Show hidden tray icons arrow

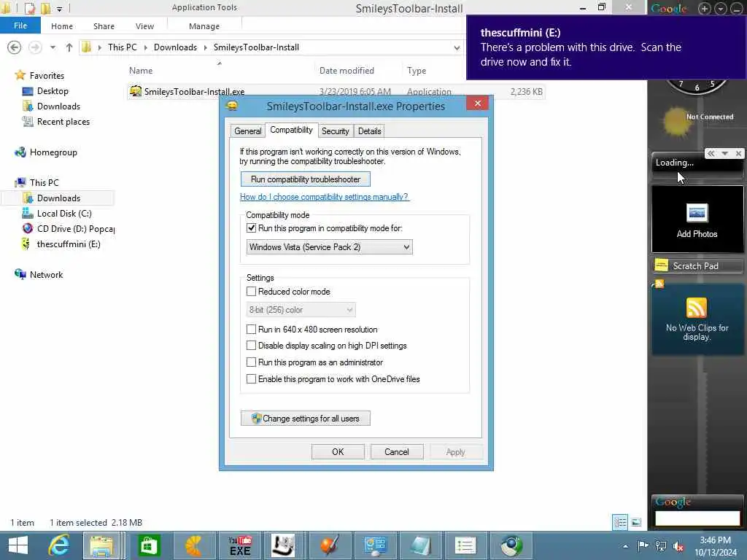click(x=625, y=546)
